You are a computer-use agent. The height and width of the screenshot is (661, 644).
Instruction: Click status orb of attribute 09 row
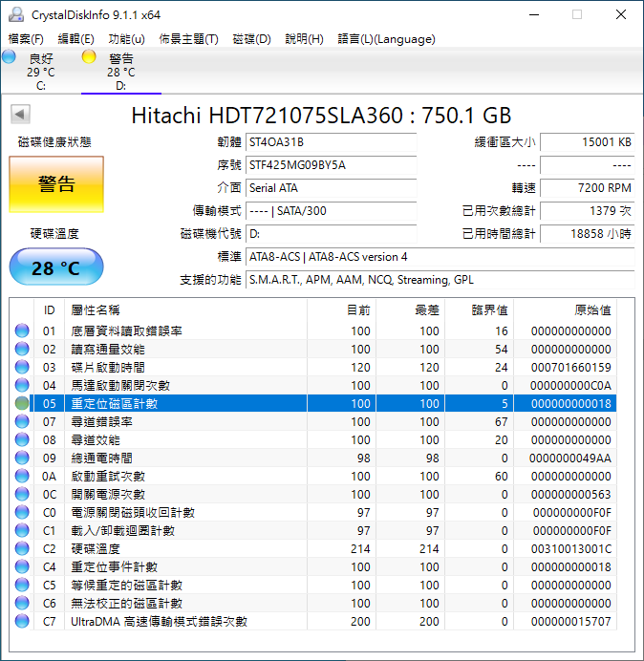22,458
